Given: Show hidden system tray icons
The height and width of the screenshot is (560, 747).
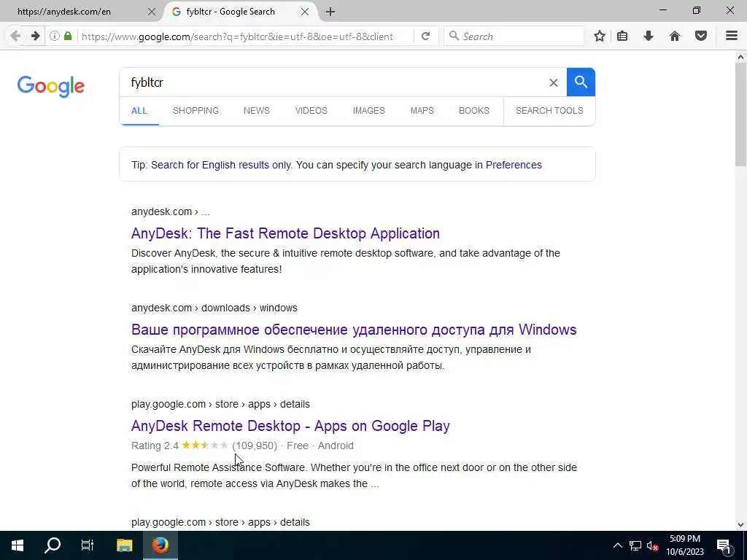Looking at the screenshot, I should click(x=617, y=545).
